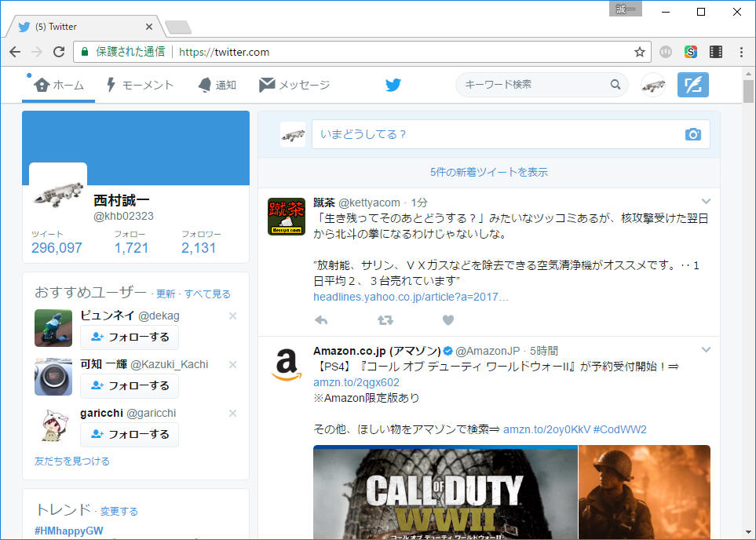
Task: Open the #HMhappyGW trend
Action: [x=69, y=531]
